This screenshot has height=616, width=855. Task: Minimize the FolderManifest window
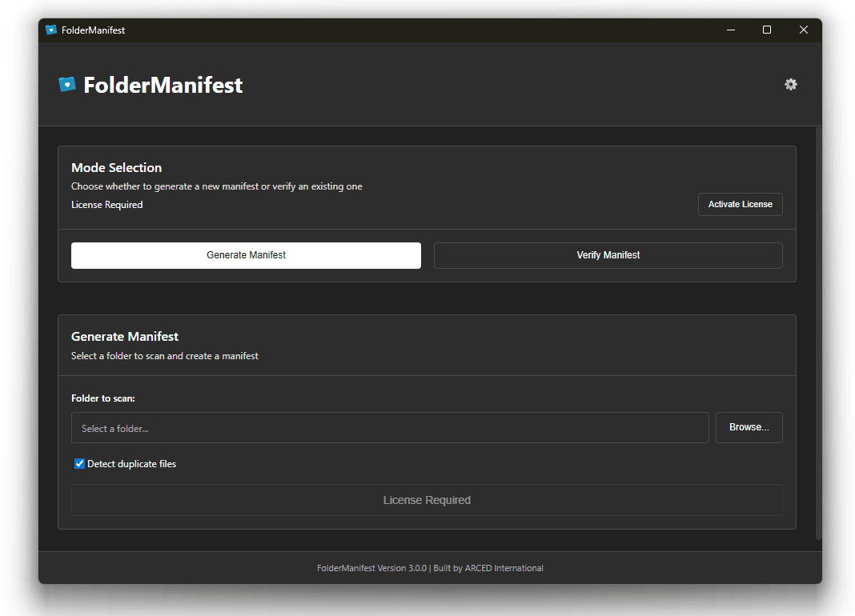[x=731, y=30]
